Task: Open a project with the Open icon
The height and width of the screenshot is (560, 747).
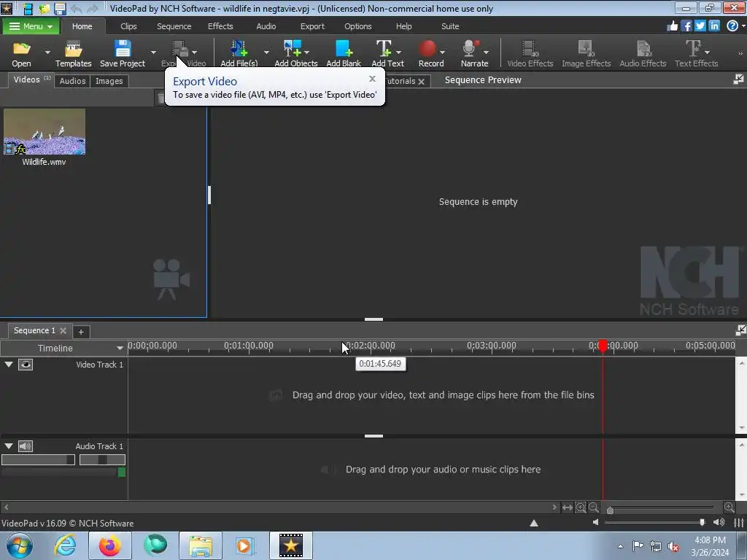Action: pyautogui.click(x=21, y=53)
